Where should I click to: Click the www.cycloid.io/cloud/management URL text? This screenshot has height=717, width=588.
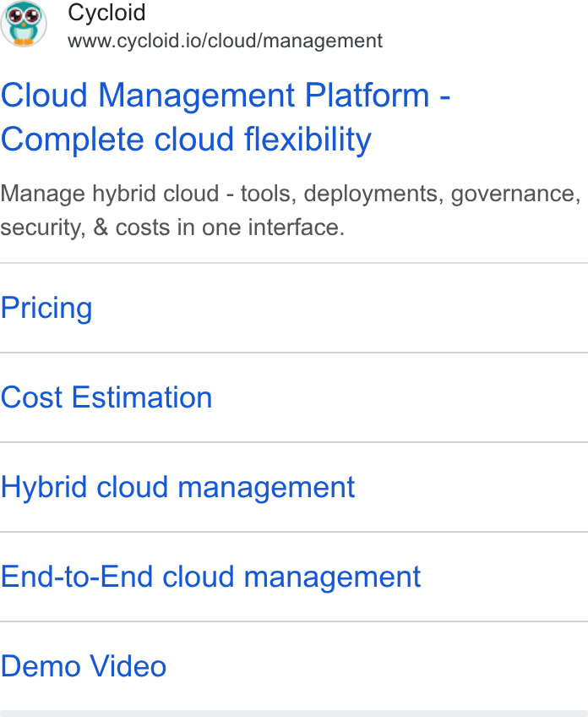click(x=225, y=41)
